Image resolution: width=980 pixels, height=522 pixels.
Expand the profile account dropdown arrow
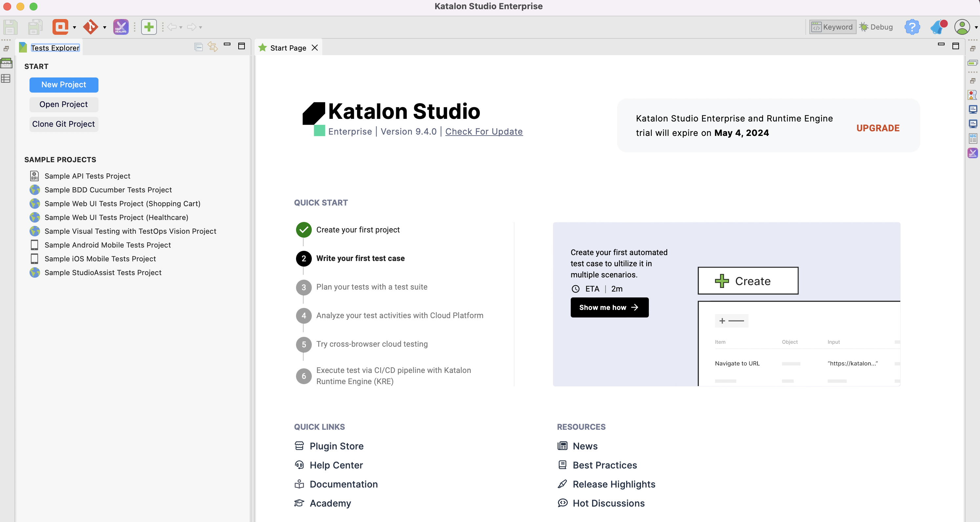[x=976, y=27]
